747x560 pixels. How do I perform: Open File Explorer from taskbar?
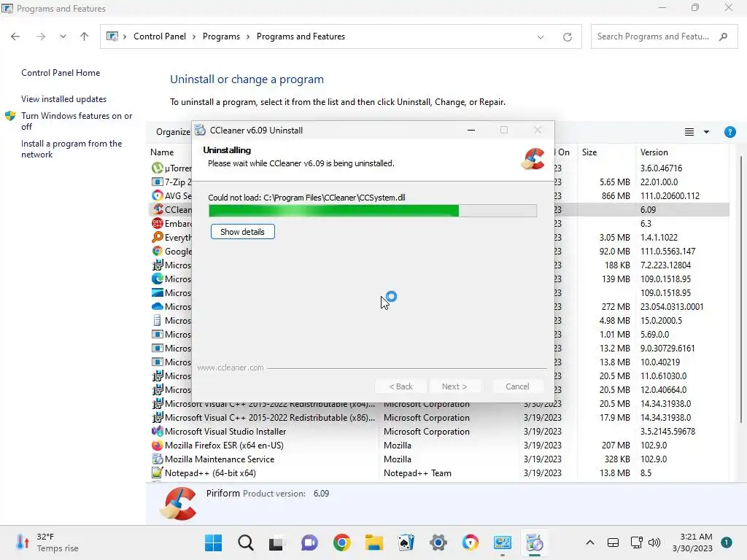click(x=374, y=542)
